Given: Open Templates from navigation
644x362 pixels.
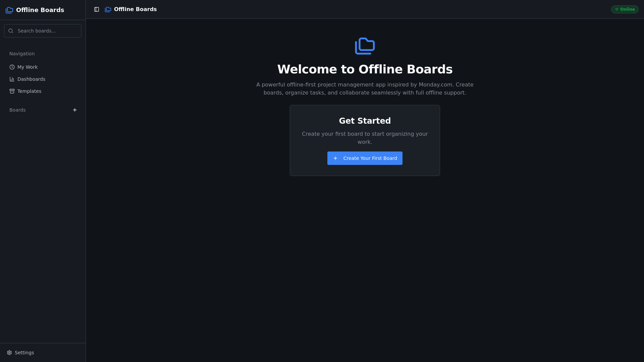Looking at the screenshot, I should [x=43, y=91].
